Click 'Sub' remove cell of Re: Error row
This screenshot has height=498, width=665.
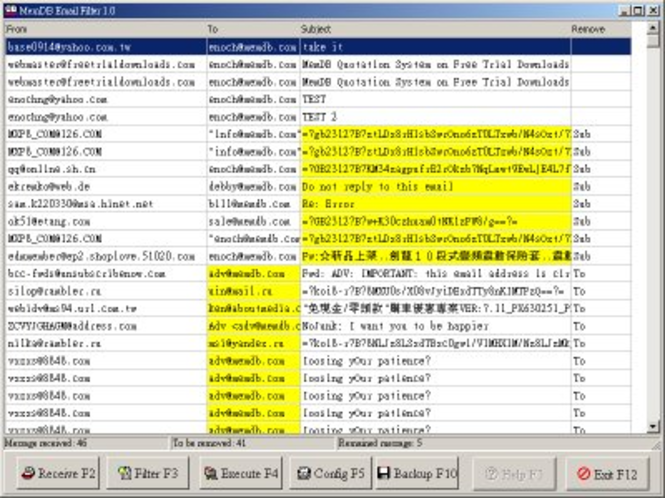coord(601,204)
